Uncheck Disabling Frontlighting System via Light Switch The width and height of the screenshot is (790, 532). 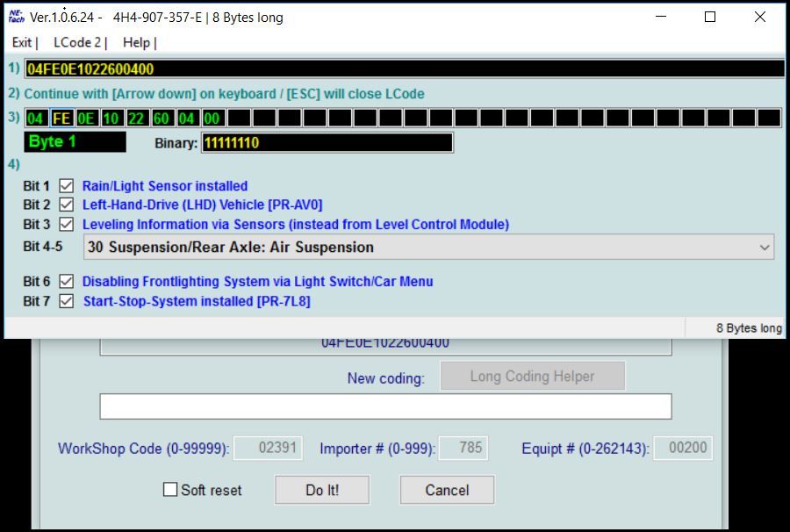[67, 282]
